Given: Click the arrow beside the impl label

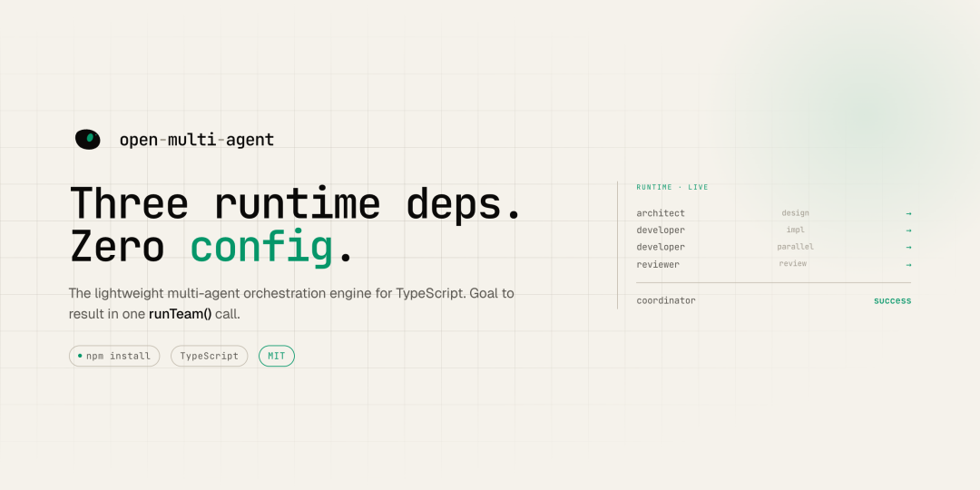Looking at the screenshot, I should pyautogui.click(x=908, y=230).
